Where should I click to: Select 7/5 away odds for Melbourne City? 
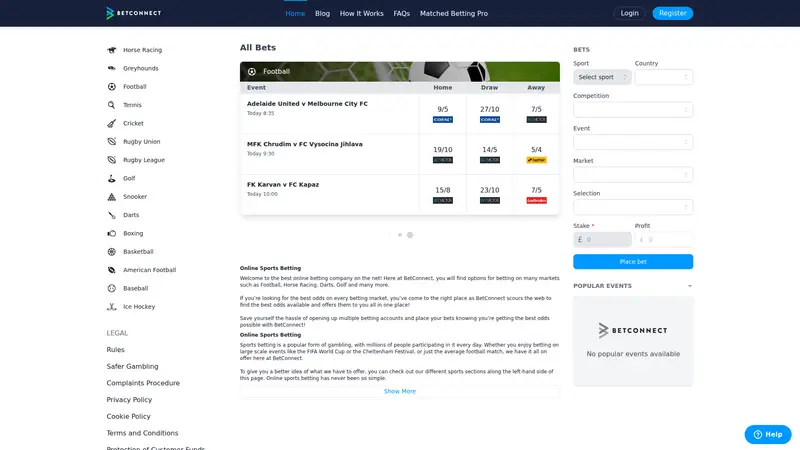pyautogui.click(x=536, y=110)
